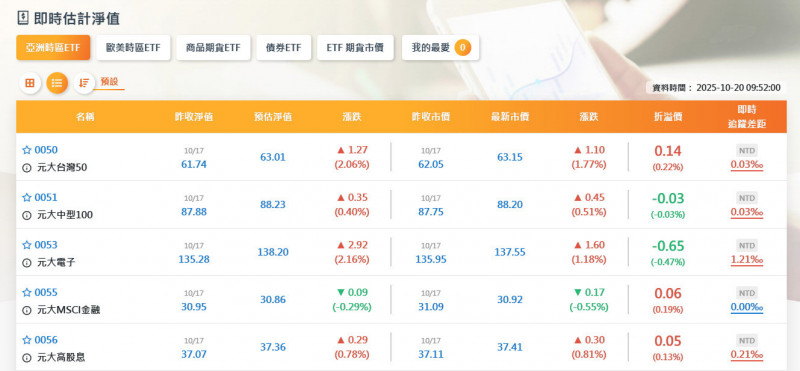The height and width of the screenshot is (371, 800).
Task: Open the 債券ETF tab
Action: [284, 47]
